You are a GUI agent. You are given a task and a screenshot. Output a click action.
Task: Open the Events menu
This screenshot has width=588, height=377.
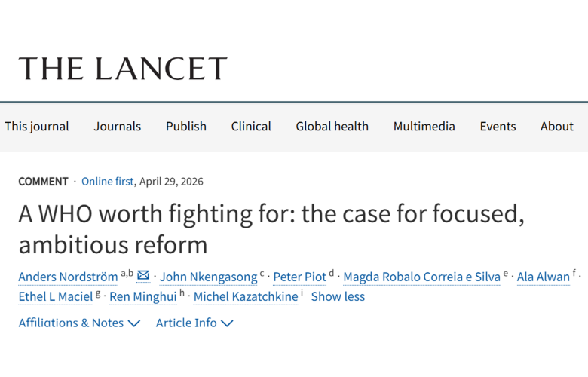pyautogui.click(x=498, y=127)
